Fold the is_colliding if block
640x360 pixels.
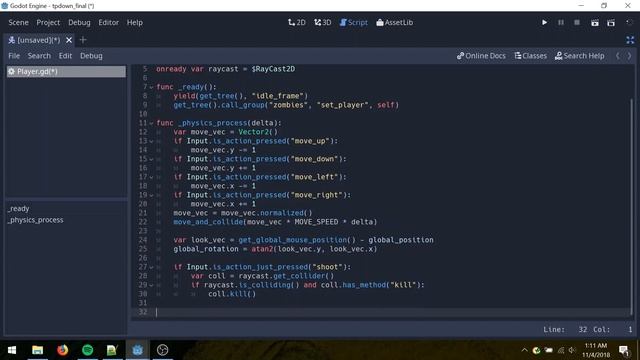click(x=151, y=285)
